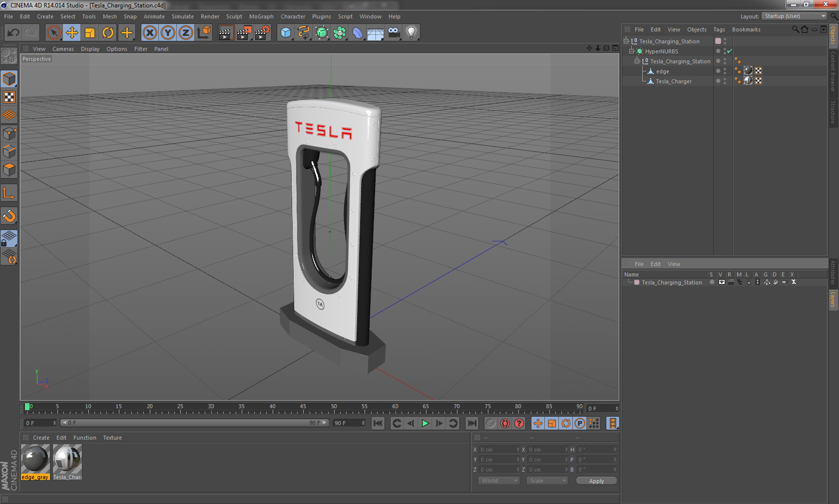
Task: Click the Autokeying button
Action: click(505, 423)
